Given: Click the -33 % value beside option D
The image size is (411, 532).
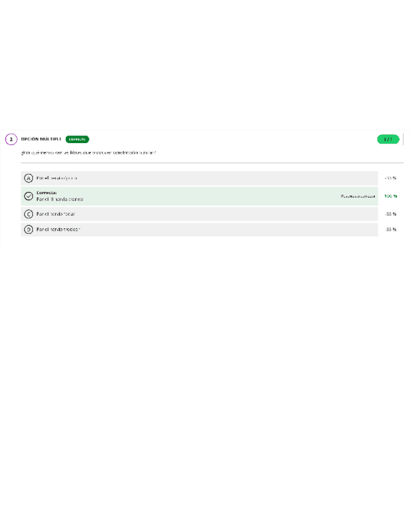Looking at the screenshot, I should 391,230.
